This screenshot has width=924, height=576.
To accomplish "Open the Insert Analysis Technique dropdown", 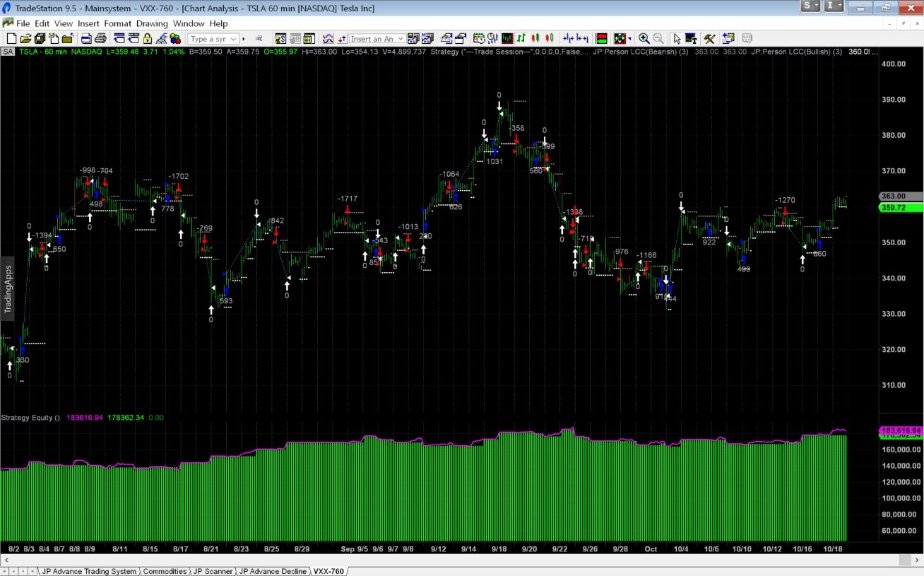I will coord(400,40).
